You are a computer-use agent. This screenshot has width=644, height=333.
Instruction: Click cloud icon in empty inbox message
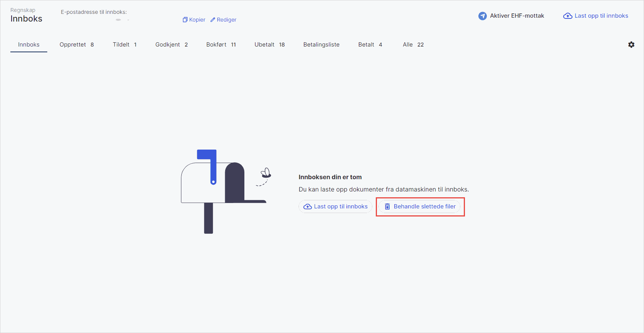[307, 206]
